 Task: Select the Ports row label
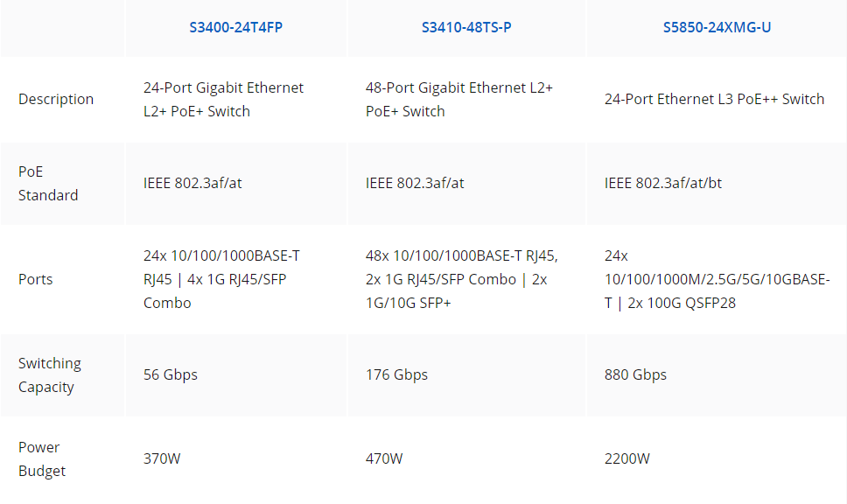tap(36, 279)
